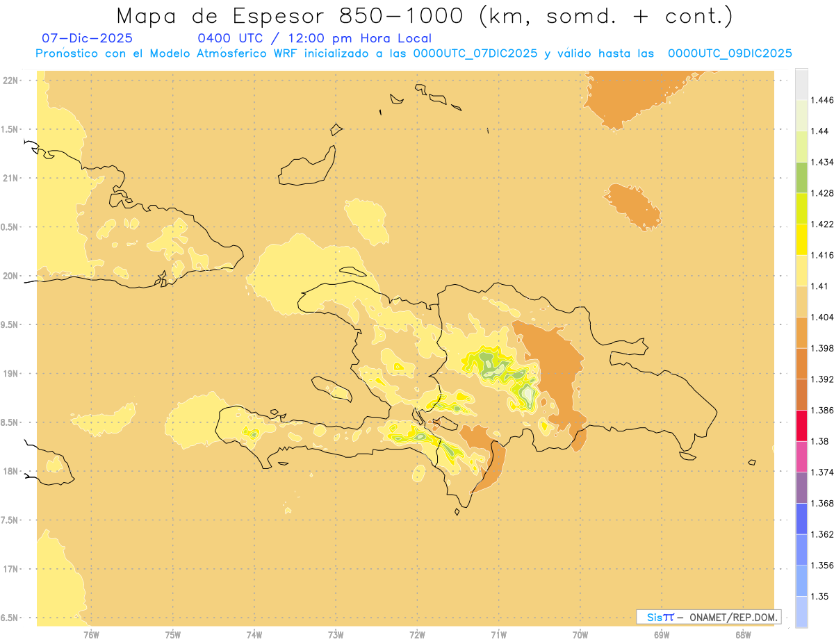Click the time label "0400 UTC / 12:00 pm Hora Local"

point(314,38)
